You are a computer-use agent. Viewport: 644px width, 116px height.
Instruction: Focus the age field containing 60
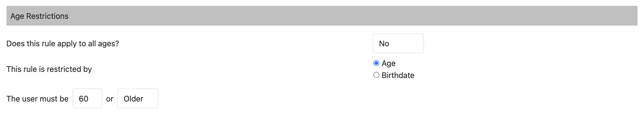point(87,98)
